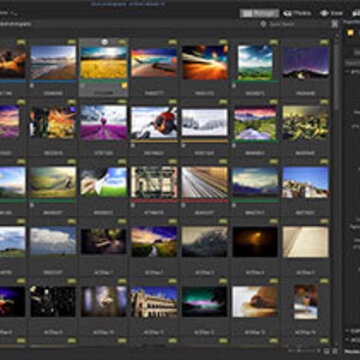The width and height of the screenshot is (360, 360).
Task: Click JPG badge on sand dunes thumbnail
Action: coord(274,281)
